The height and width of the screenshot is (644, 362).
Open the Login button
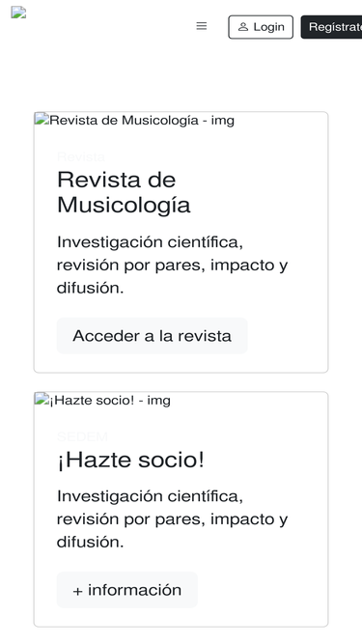pyautogui.click(x=261, y=27)
